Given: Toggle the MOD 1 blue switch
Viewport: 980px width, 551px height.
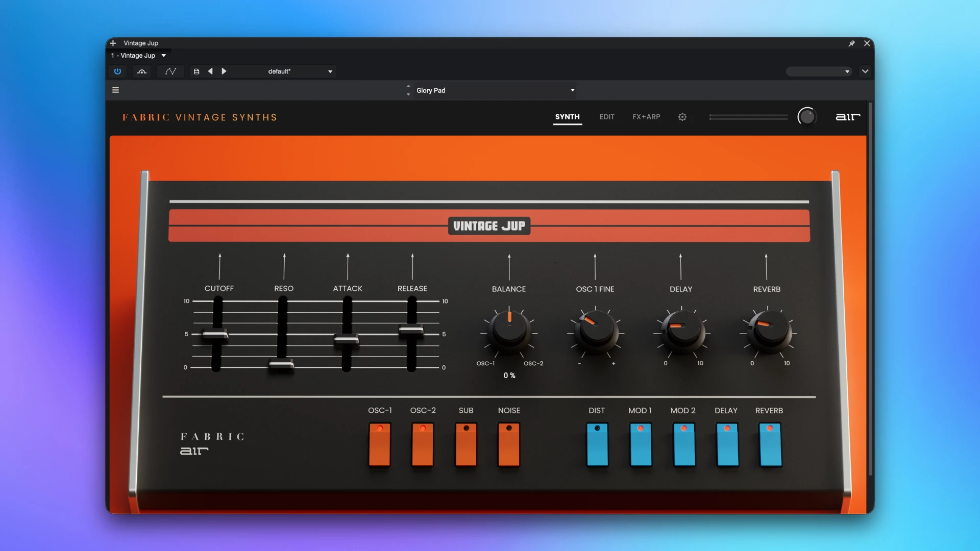Looking at the screenshot, I should 641,444.
